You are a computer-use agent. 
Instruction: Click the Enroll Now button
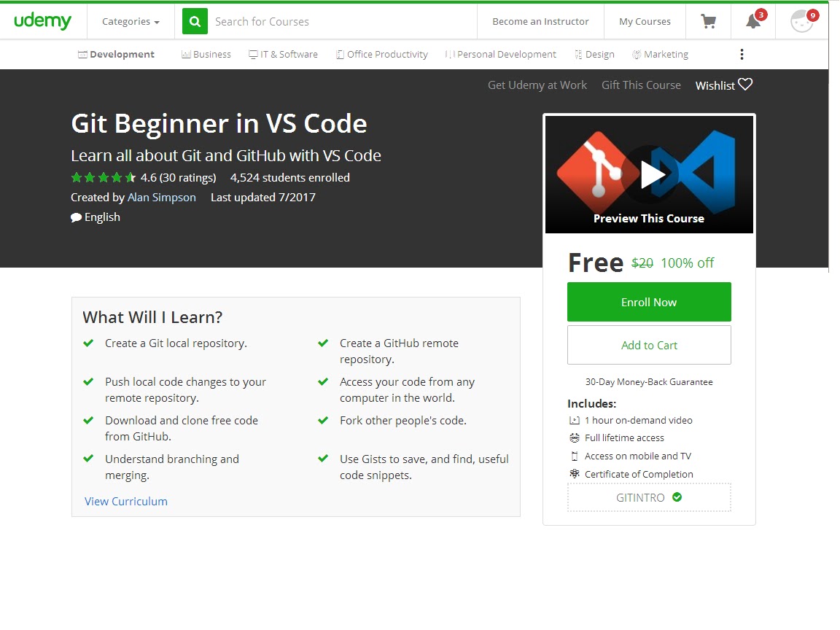coord(649,302)
